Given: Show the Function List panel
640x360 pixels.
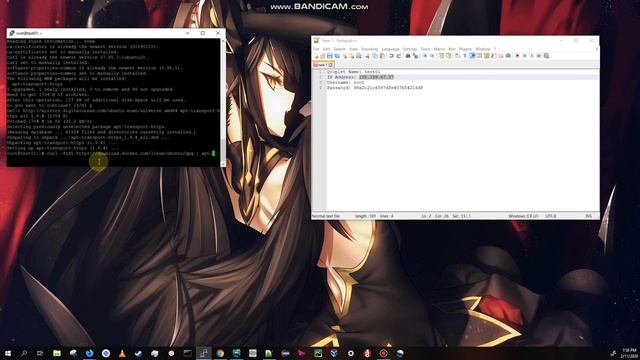Looking at the screenshot, I should (x=494, y=56).
